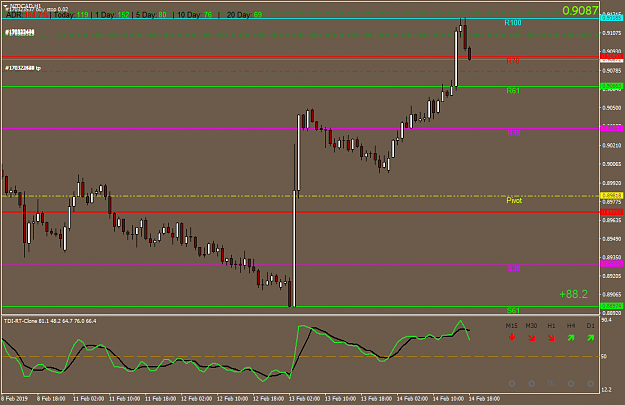Click the 90.4 indicator scale value
625x405 pixels.
(x=606, y=320)
